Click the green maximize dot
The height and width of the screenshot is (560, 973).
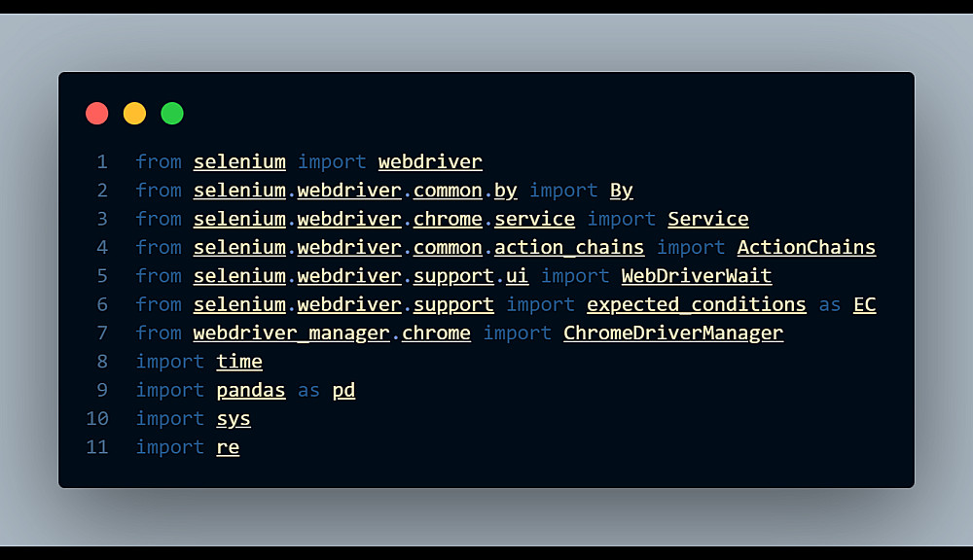172,114
